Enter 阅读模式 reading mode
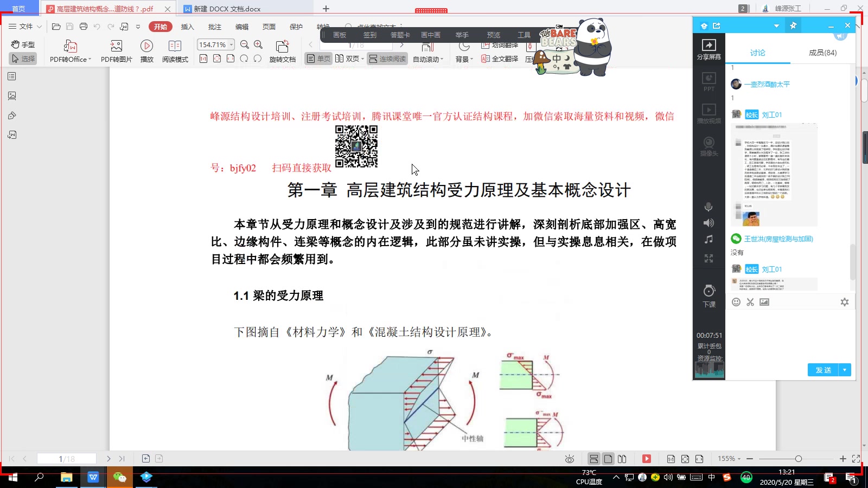Screen dimensions: 868x488 (175, 52)
